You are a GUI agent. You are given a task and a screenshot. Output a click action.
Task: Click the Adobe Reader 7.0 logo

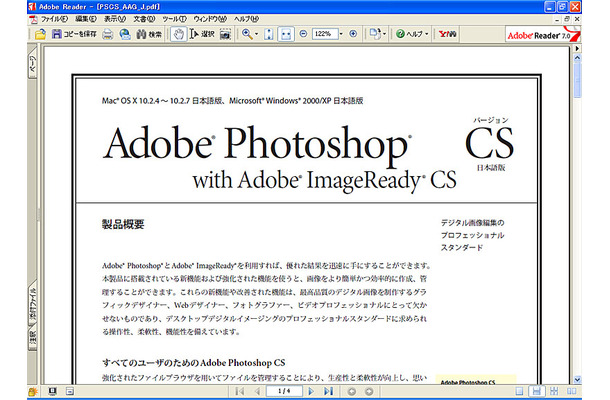(x=543, y=35)
